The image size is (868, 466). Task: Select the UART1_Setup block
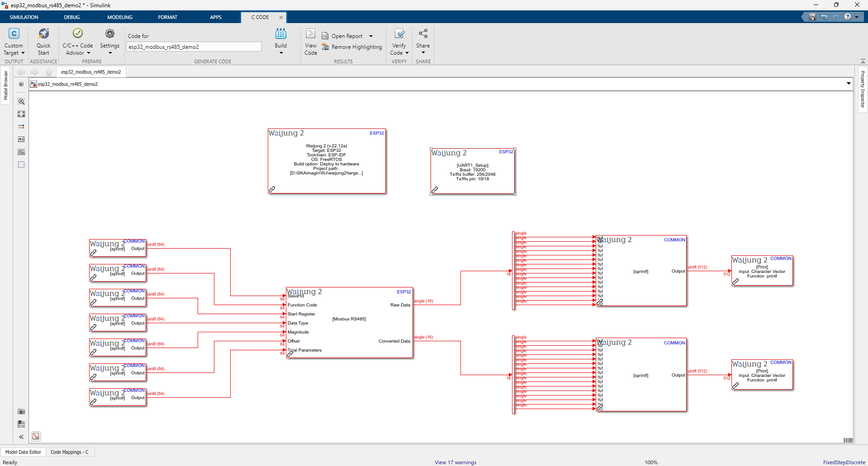point(473,171)
